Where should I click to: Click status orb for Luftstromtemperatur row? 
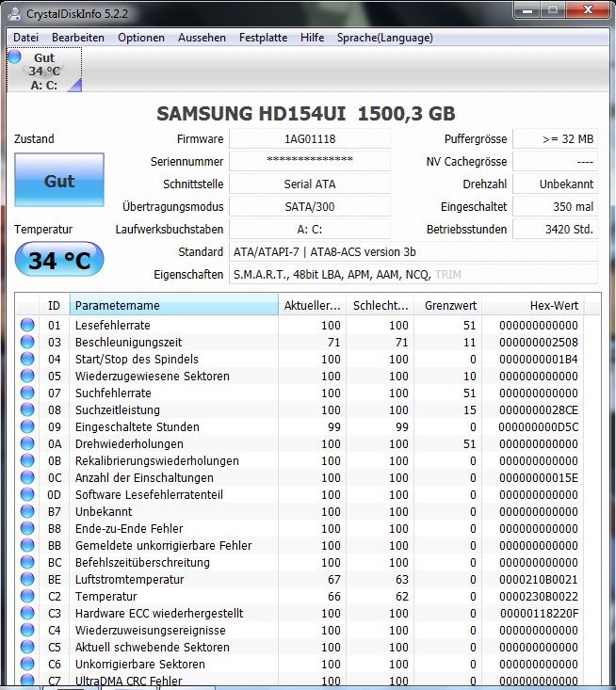27,579
